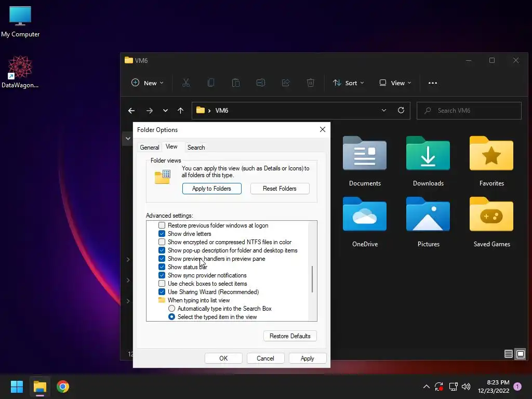Viewport: 532px width, 399px height.
Task: Show hidden icons in system tray
Action: tap(427, 387)
